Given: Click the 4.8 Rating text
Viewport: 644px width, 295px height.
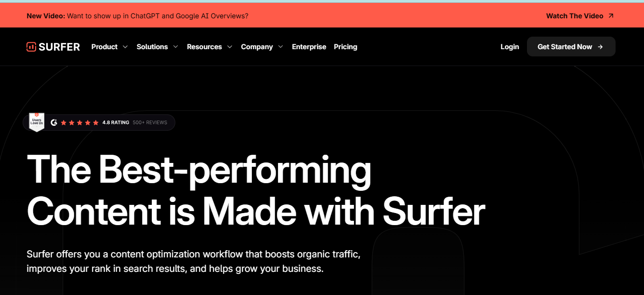Looking at the screenshot, I should (x=116, y=122).
